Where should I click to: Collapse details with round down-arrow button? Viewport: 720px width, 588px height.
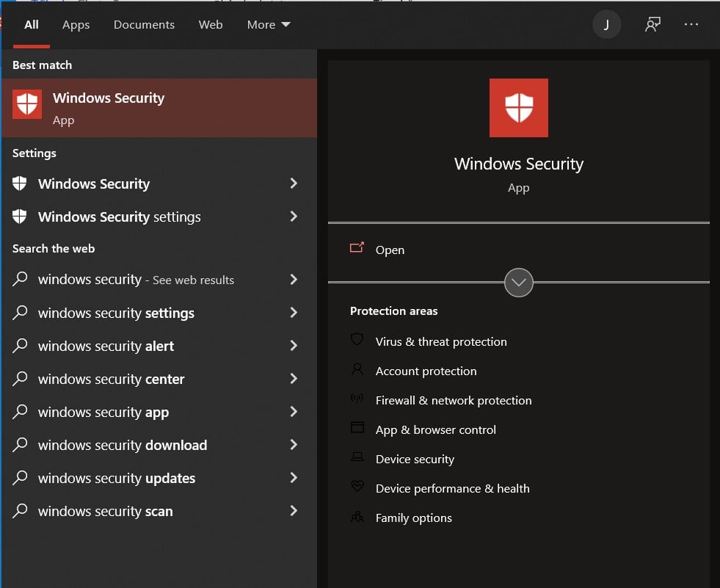coord(518,283)
